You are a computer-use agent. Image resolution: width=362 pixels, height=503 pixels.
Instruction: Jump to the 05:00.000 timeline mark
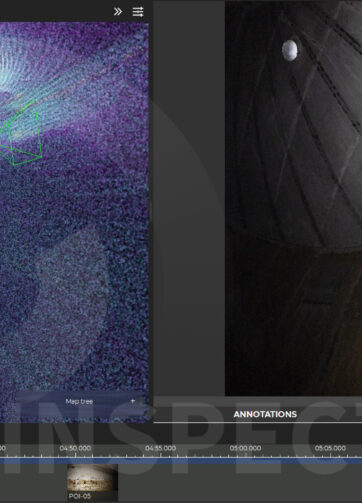point(245,448)
